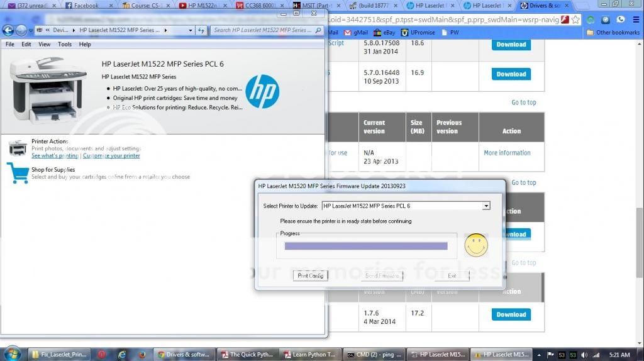Click the More information link
This screenshot has height=361, width=644.
tap(507, 152)
